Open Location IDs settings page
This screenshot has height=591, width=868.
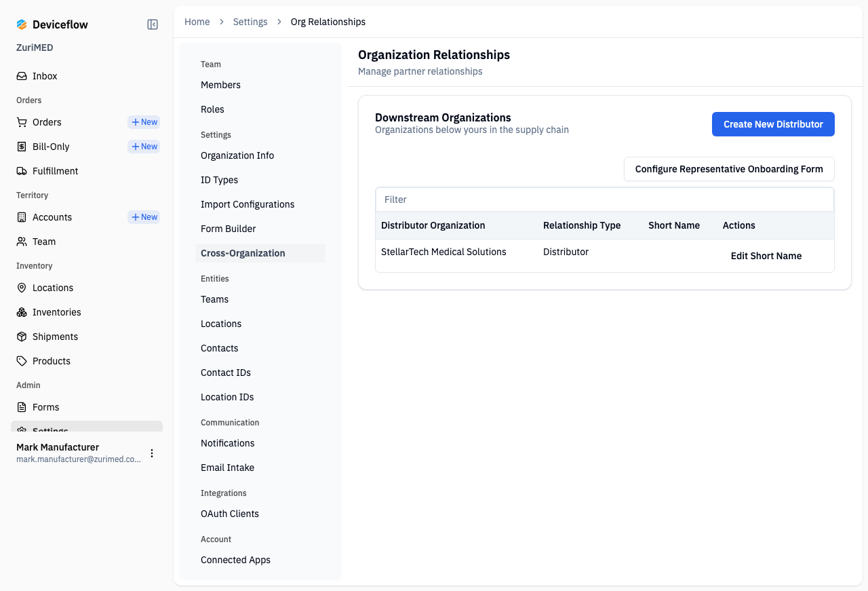(x=260, y=397)
